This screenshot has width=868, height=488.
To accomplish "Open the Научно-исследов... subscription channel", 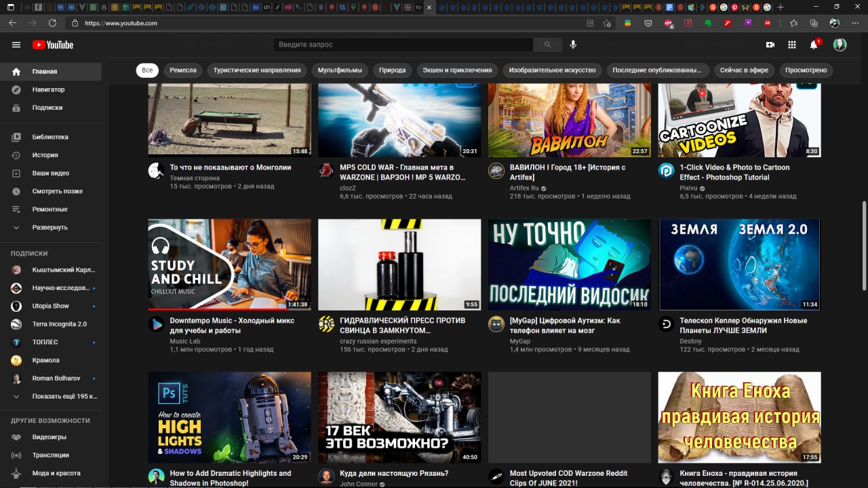I will (x=51, y=288).
